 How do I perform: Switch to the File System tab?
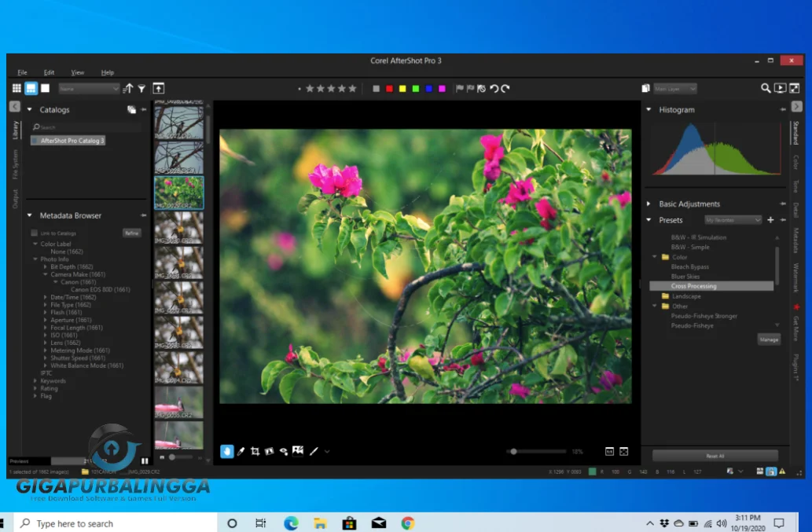16,164
